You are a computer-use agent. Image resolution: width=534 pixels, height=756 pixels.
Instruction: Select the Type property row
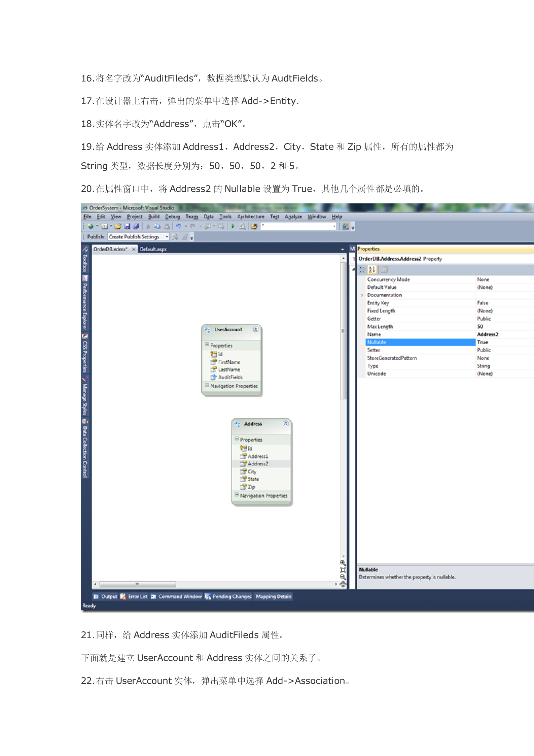point(450,366)
